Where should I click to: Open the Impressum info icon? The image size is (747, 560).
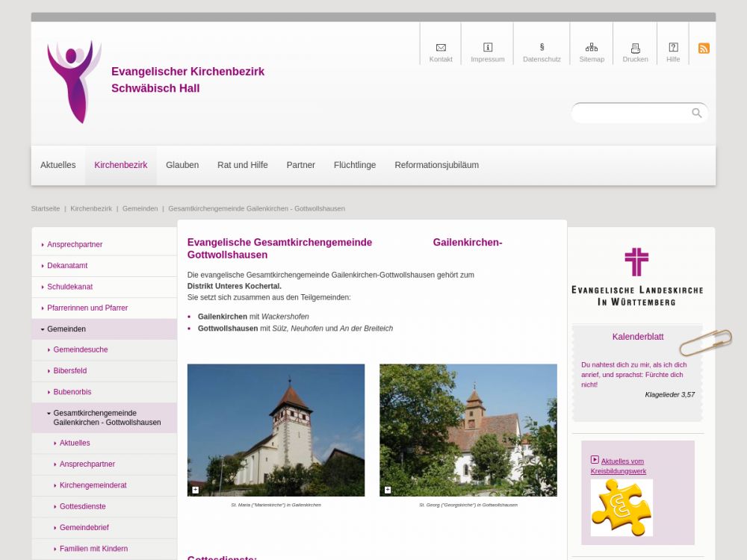pos(488,48)
